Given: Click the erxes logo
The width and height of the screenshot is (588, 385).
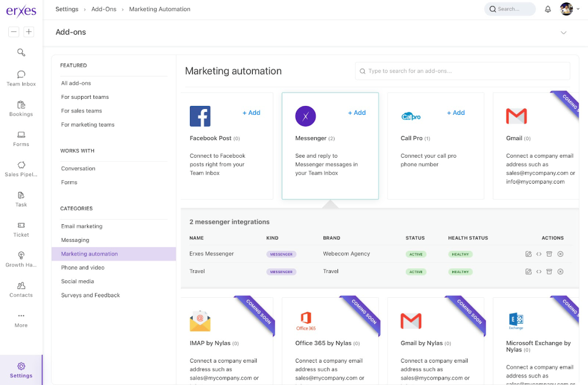Looking at the screenshot, I should 21,11.
